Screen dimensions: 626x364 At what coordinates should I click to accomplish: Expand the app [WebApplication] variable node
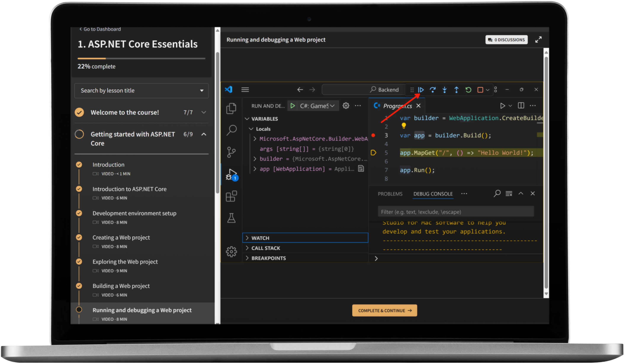[255, 169]
